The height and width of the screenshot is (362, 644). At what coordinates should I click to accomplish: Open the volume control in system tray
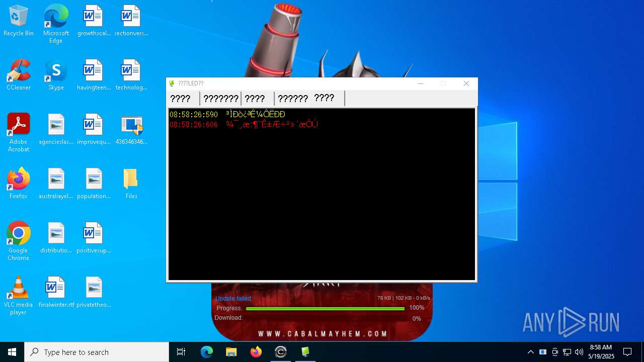click(x=579, y=352)
